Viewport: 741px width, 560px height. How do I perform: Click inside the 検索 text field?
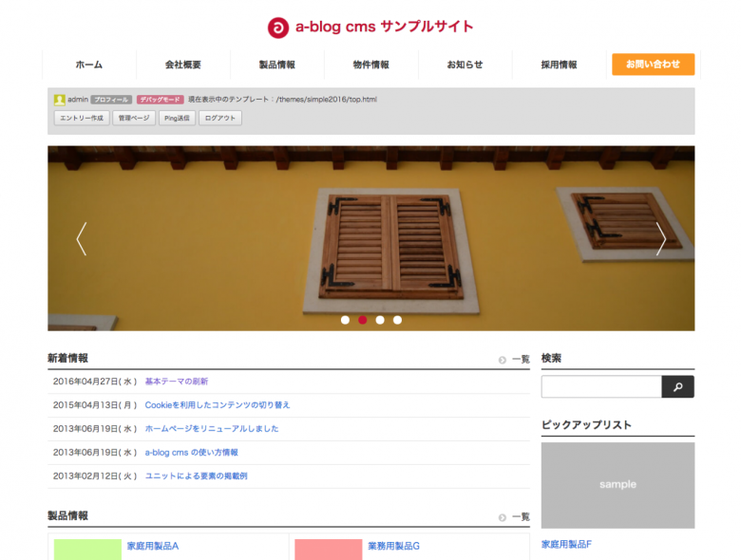[600, 387]
